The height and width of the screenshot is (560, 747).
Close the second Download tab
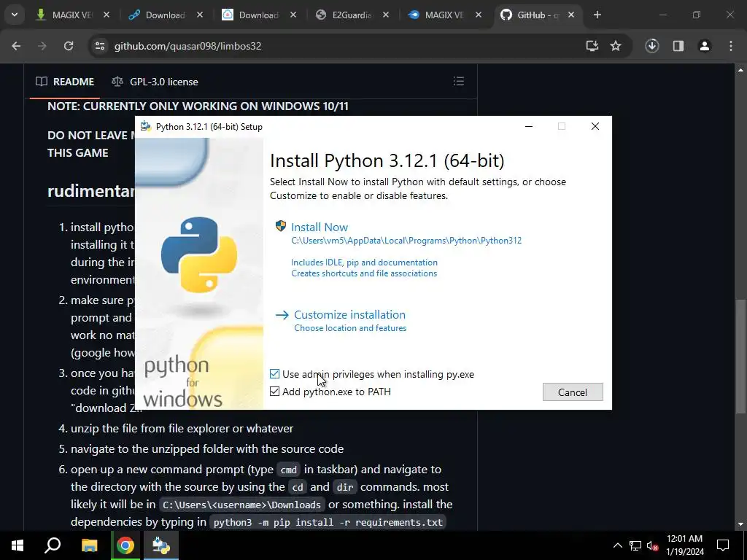click(293, 15)
